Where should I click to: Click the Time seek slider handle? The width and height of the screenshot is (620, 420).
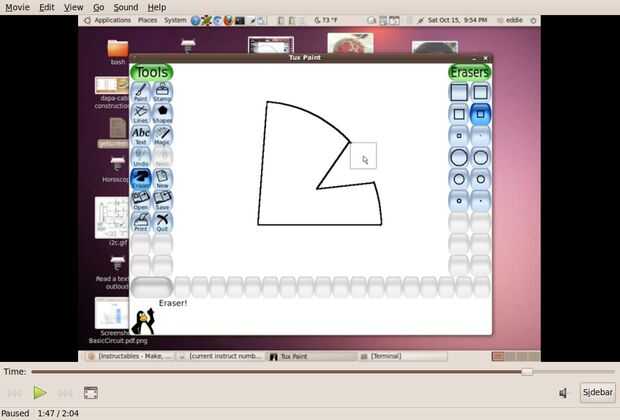(527, 372)
